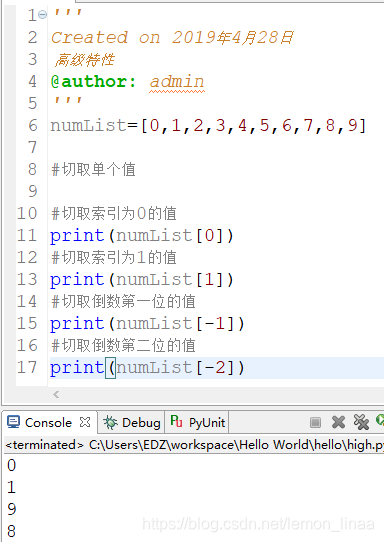Click line number 7 in the gutter
384x542 pixels.
point(32,148)
